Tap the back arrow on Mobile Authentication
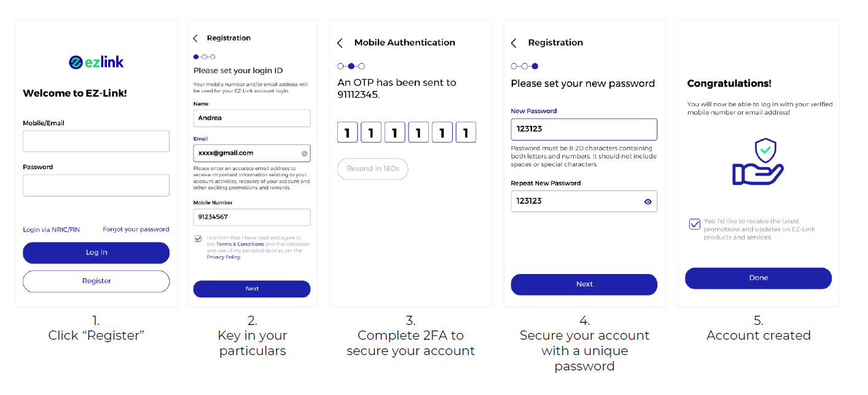Image resolution: width=868 pixels, height=395 pixels. click(x=340, y=43)
